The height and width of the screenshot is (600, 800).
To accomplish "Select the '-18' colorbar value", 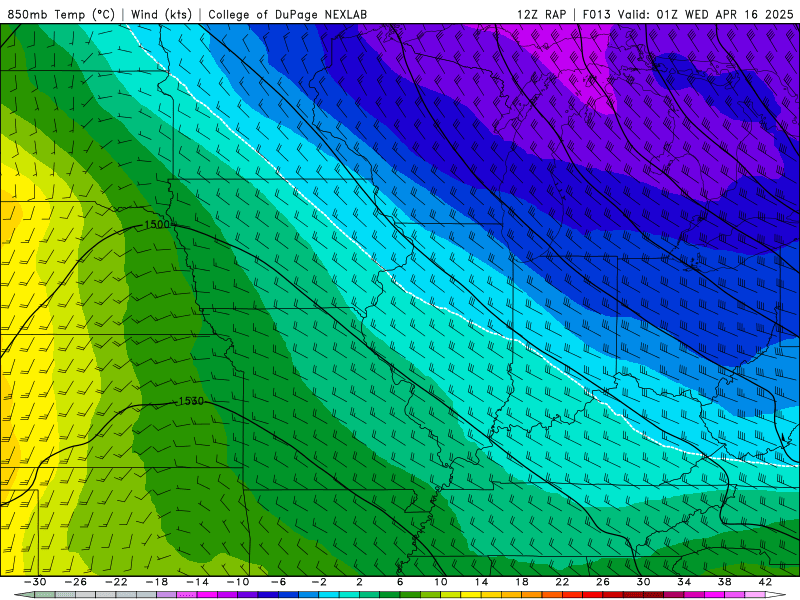I will (x=157, y=582).
